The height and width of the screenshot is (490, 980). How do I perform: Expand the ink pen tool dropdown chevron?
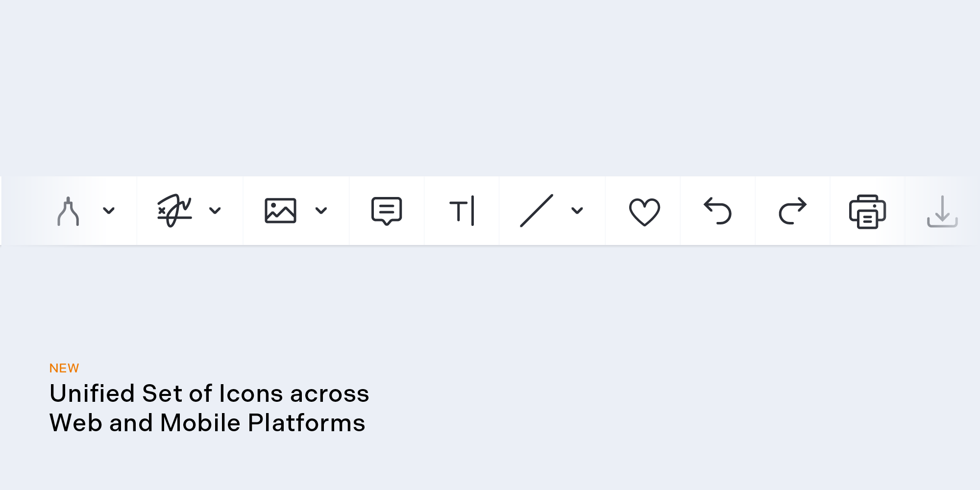click(109, 211)
